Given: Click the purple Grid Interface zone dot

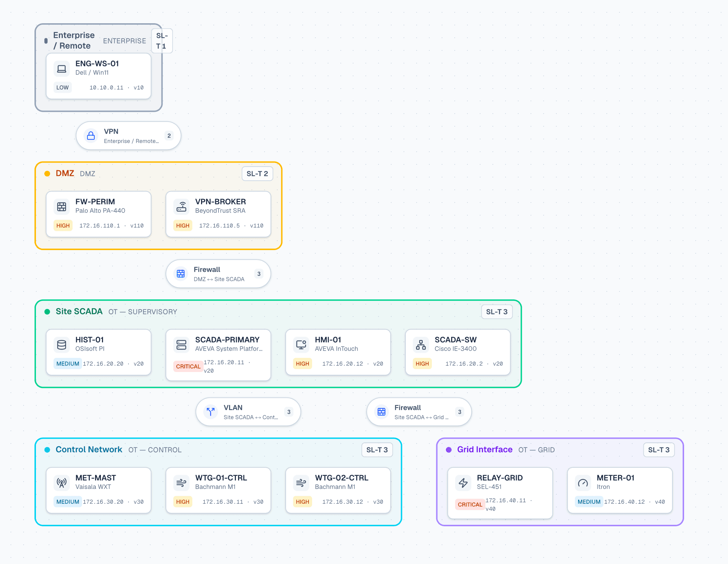Looking at the screenshot, I should [x=449, y=450].
